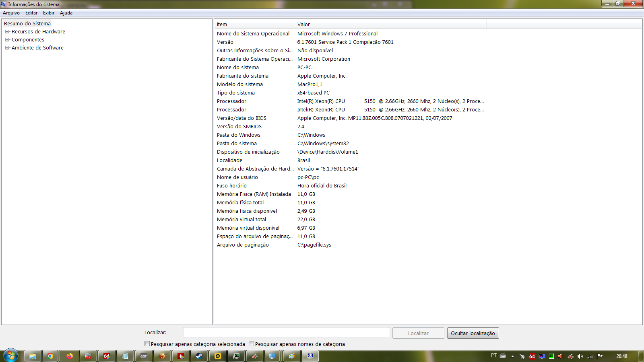644x362 pixels.
Task: Focus the Localizar search field
Action: coord(287,332)
